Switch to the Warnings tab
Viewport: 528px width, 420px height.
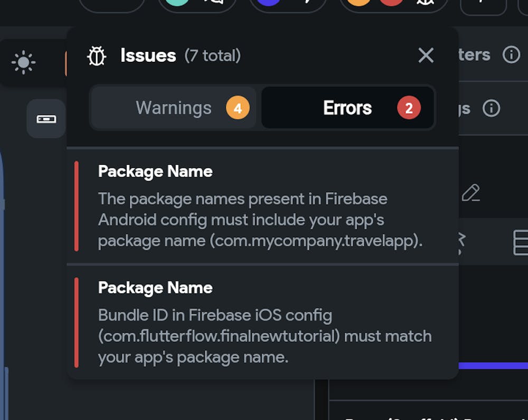click(x=174, y=108)
